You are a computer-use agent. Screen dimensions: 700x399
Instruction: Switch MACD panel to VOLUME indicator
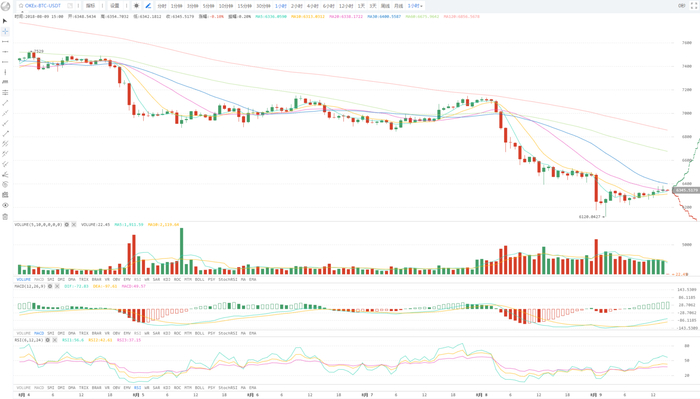[x=24, y=333]
